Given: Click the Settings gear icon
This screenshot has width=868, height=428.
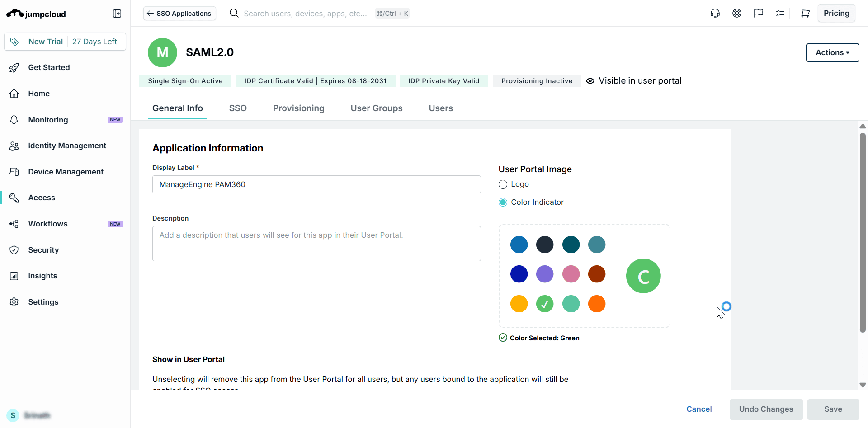Looking at the screenshot, I should tap(14, 302).
